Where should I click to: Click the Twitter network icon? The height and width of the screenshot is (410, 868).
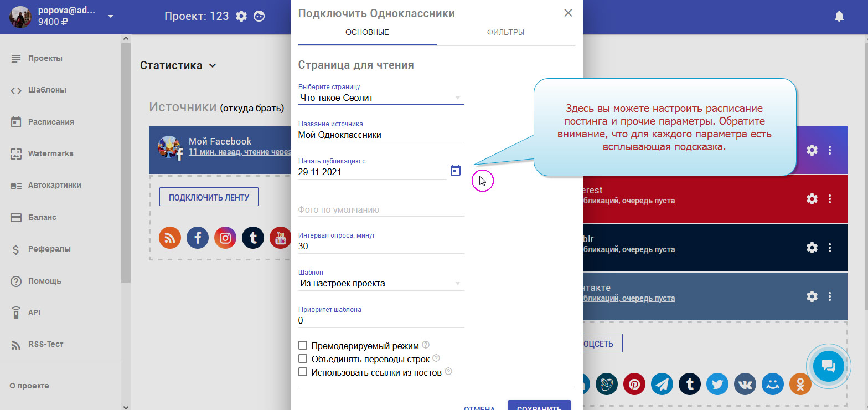(x=717, y=384)
